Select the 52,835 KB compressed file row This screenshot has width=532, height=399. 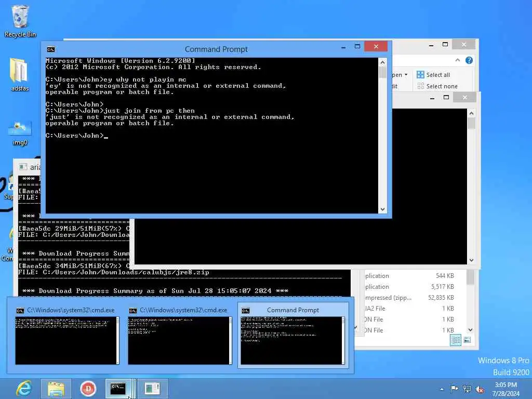pyautogui.click(x=409, y=298)
